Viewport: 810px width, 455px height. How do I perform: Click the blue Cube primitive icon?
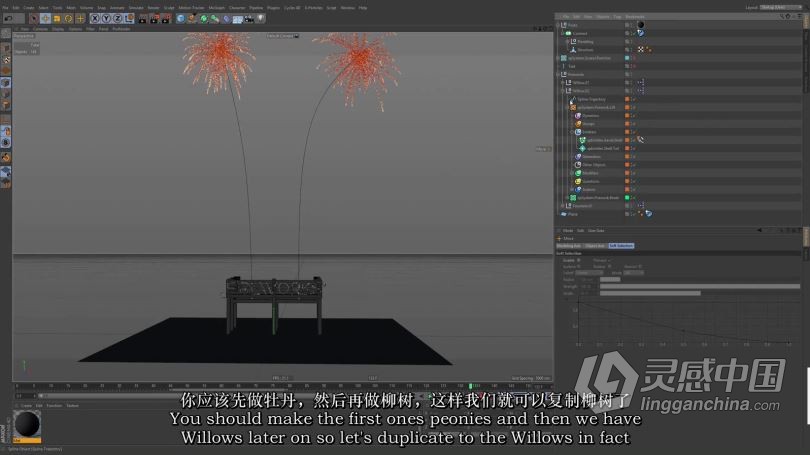tap(180, 19)
